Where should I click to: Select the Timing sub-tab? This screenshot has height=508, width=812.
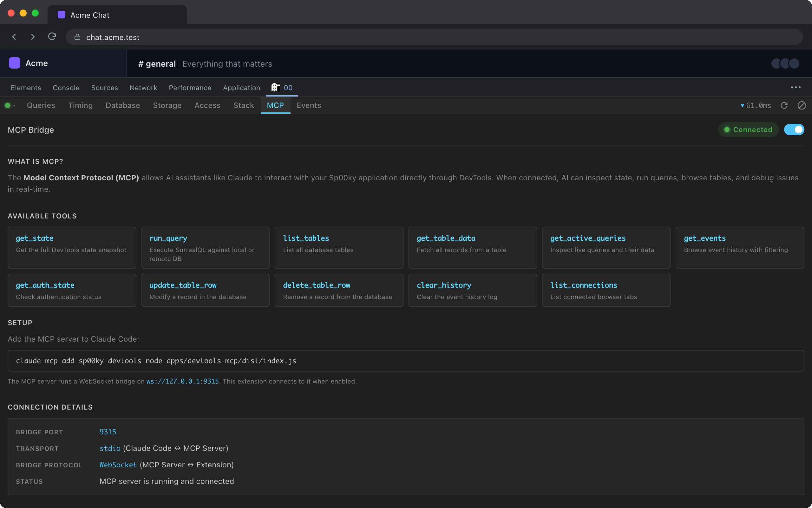80,105
